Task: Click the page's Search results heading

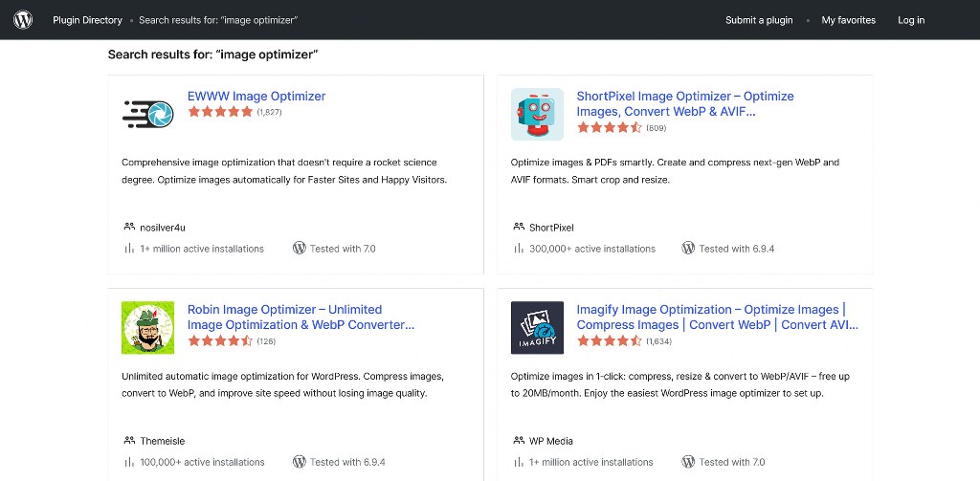Action: coord(213,55)
